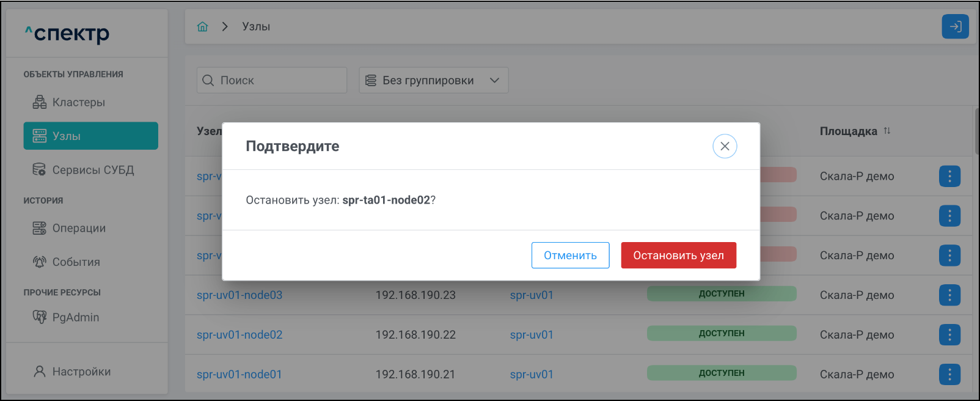The height and width of the screenshot is (401, 980).
Task: Sort by Площадка column sort icon
Action: tap(887, 131)
